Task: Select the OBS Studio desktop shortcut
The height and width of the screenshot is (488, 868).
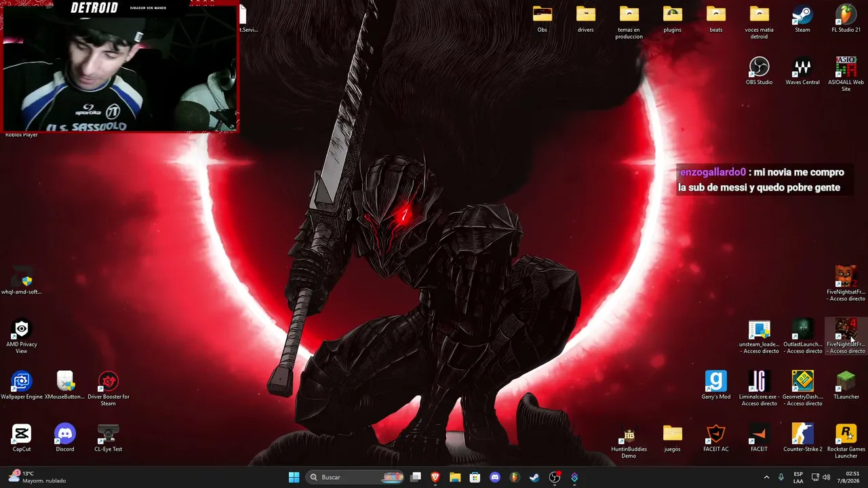Action: 759,71
